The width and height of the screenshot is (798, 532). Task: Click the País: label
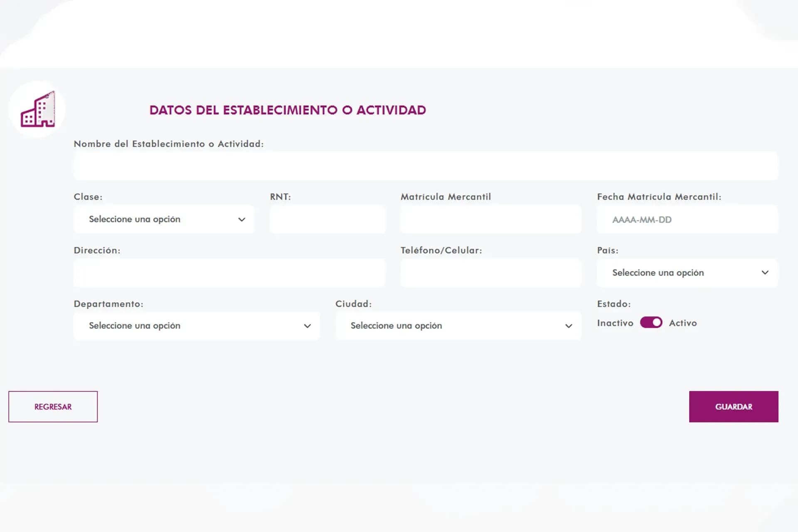(x=608, y=250)
